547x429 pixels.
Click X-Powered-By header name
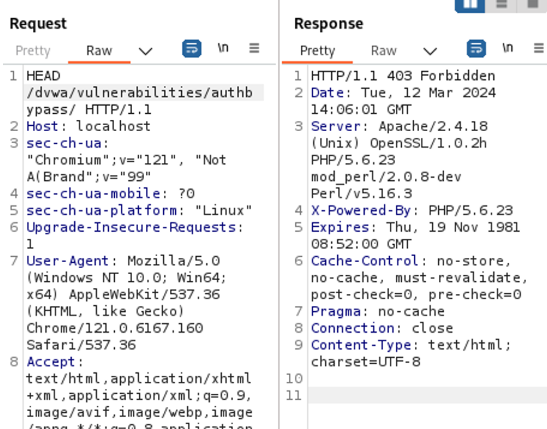click(361, 211)
